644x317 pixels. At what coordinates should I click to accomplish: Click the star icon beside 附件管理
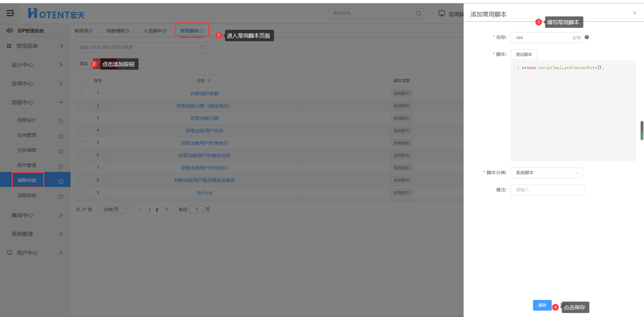coord(60,166)
